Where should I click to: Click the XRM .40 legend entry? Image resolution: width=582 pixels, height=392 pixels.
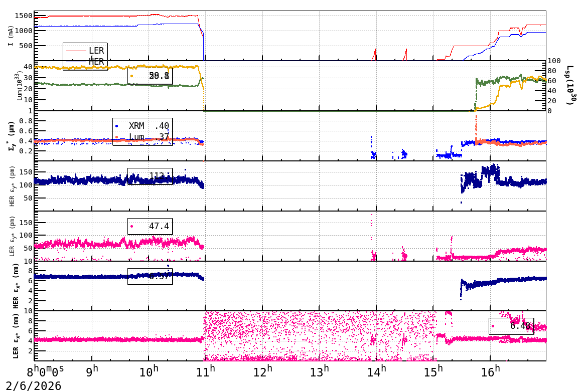pyautogui.click(x=142, y=126)
